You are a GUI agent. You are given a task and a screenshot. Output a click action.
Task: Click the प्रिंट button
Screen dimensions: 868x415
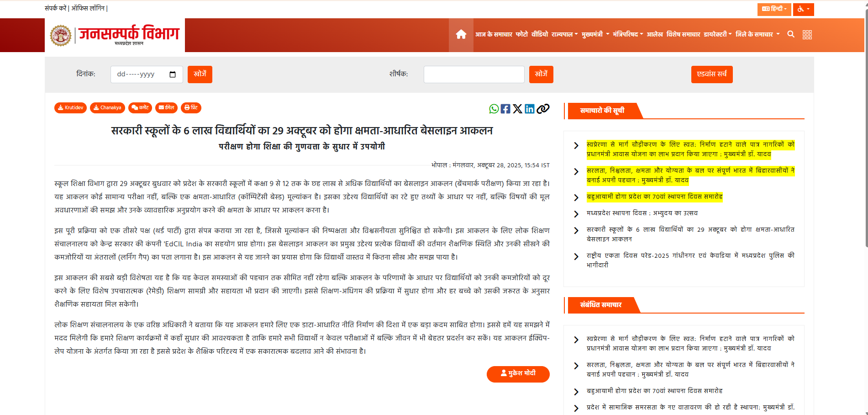[191, 108]
